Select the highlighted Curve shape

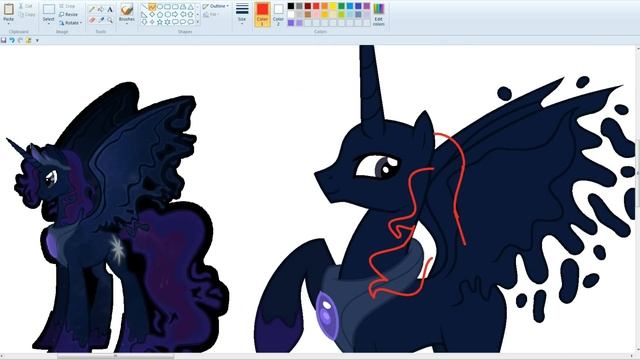(152, 7)
